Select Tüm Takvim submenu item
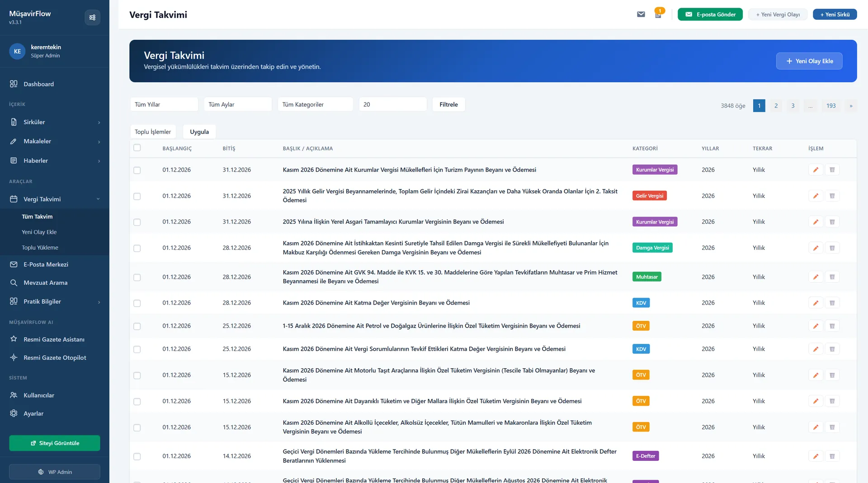 click(x=37, y=217)
